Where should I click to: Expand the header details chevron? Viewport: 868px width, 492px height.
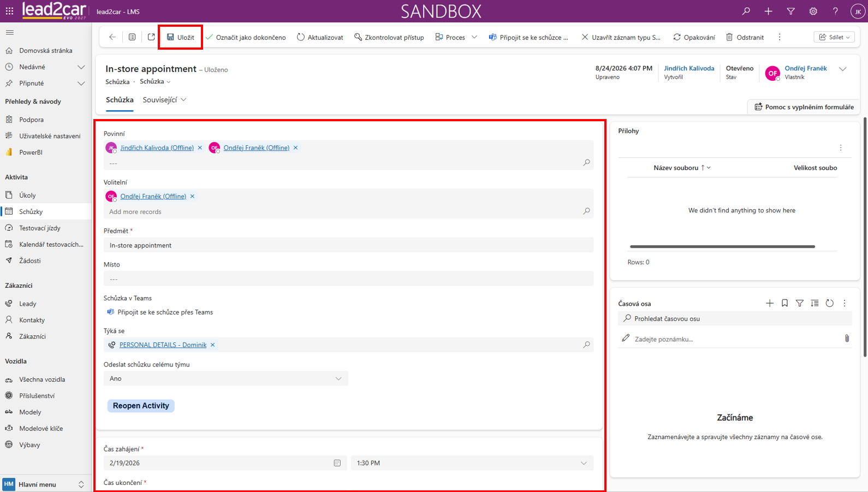tap(843, 69)
